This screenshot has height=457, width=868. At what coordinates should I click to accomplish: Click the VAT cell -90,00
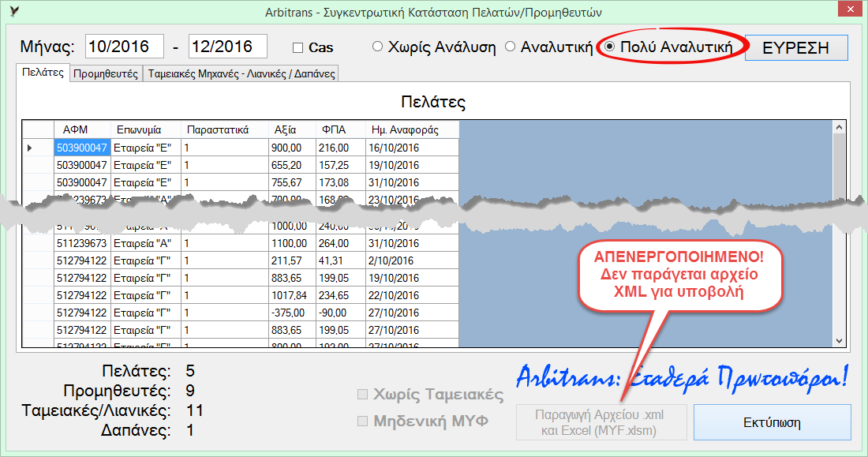pyautogui.click(x=341, y=313)
